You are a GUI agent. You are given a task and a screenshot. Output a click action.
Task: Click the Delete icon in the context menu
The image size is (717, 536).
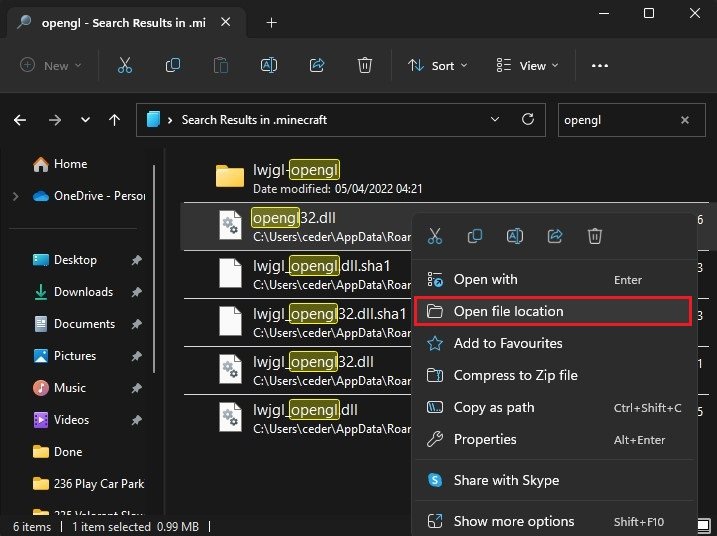(x=594, y=236)
